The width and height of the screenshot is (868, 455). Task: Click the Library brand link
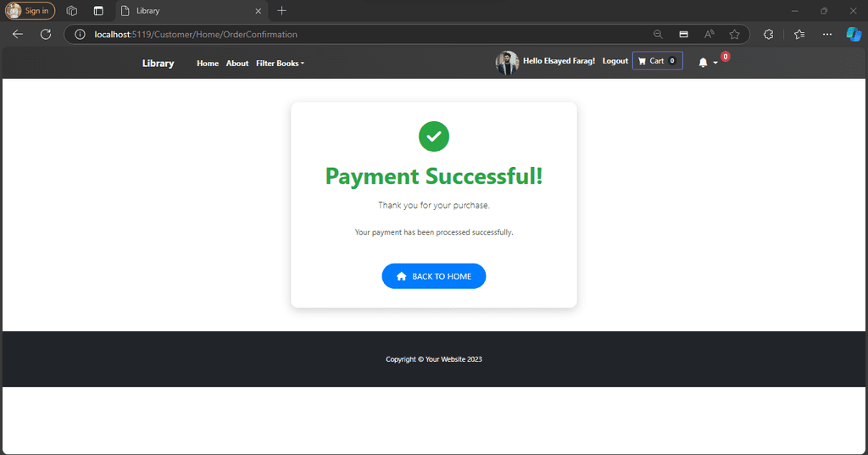point(158,63)
